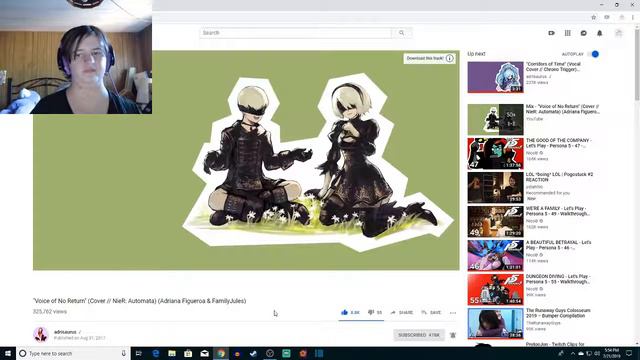Open the Mail app from the taskbar
Viewport: 640px width, 360px height.
(204, 353)
